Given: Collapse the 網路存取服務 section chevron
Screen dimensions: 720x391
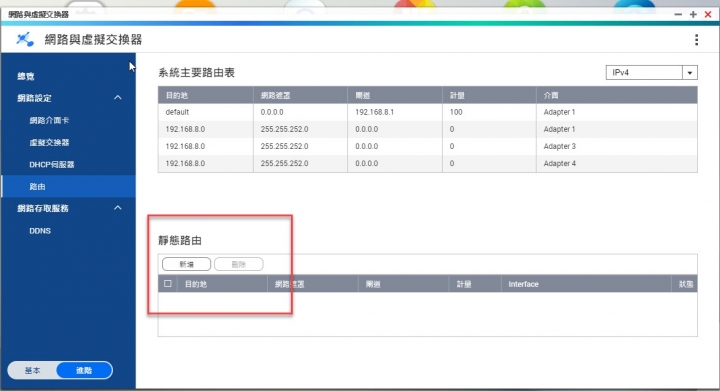Looking at the screenshot, I should 118,208.
